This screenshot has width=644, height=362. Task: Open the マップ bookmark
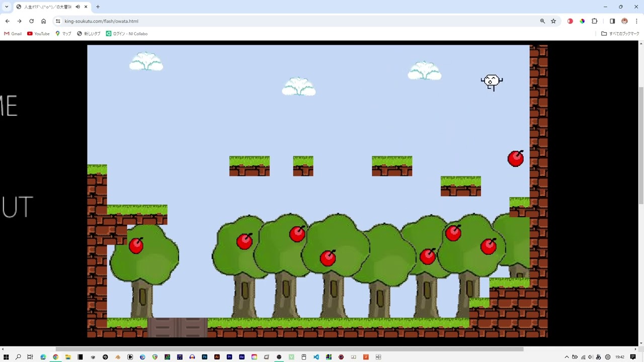(63, 34)
